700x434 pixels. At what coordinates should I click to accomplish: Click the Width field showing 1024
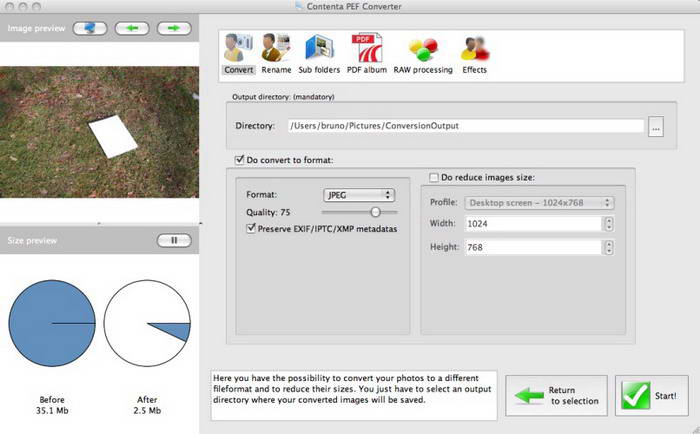534,224
